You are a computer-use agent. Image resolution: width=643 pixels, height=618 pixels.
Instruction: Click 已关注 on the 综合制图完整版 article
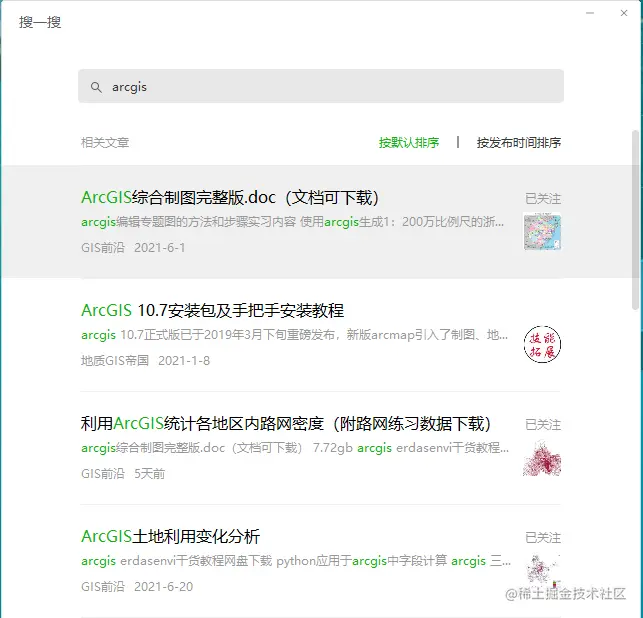543,198
